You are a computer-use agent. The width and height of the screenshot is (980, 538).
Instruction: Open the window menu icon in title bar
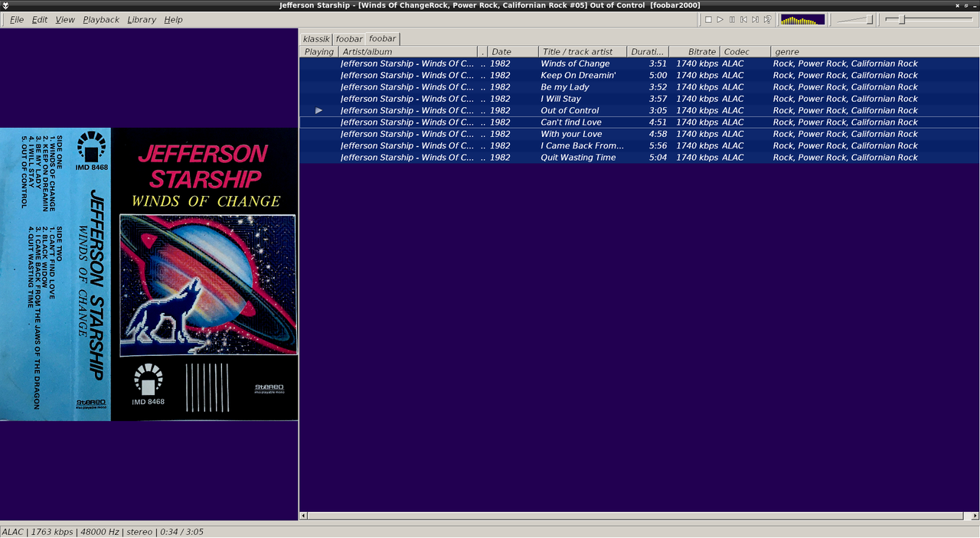point(6,5)
